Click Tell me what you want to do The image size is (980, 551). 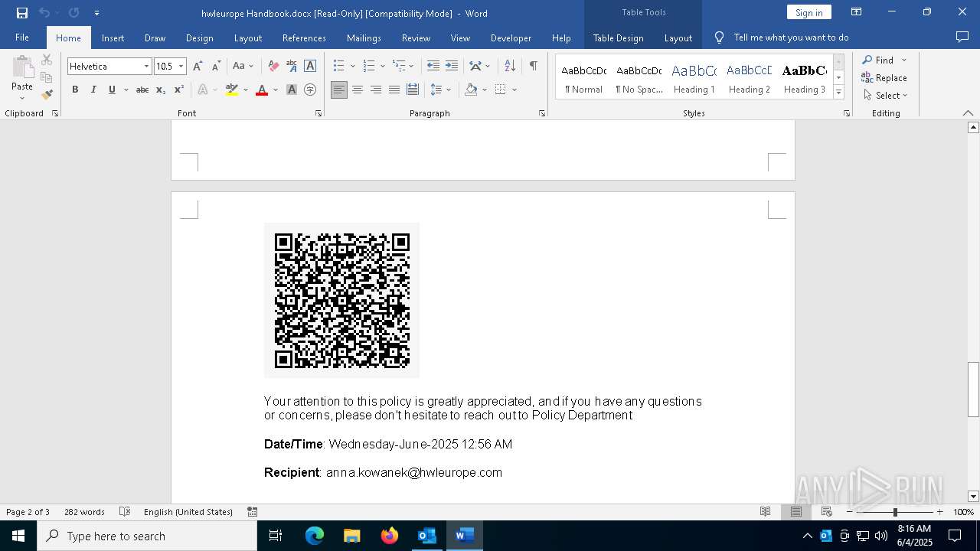click(x=791, y=37)
